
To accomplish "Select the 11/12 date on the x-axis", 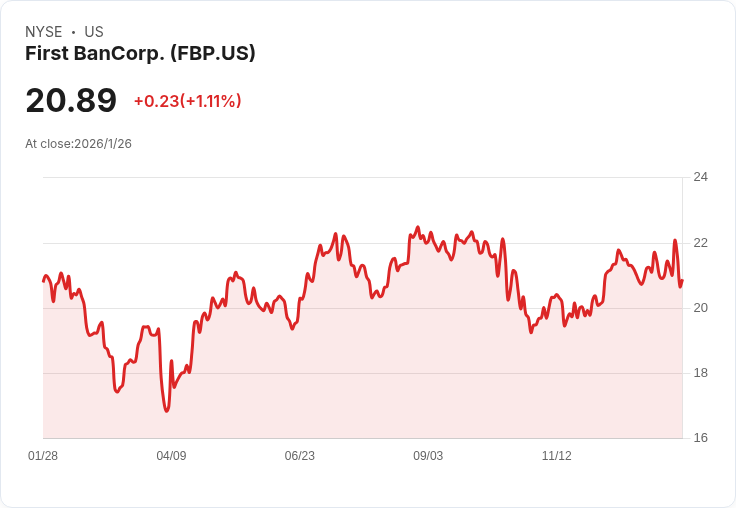I will [x=556, y=456].
